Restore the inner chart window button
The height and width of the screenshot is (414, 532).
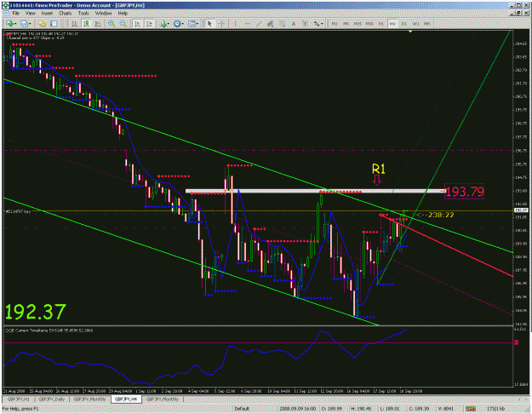click(519, 13)
